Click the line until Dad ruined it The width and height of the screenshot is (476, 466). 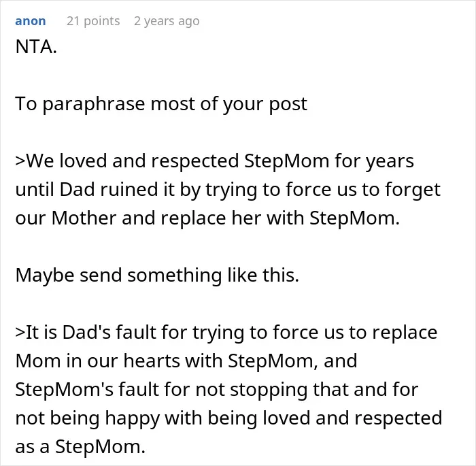pos(228,190)
